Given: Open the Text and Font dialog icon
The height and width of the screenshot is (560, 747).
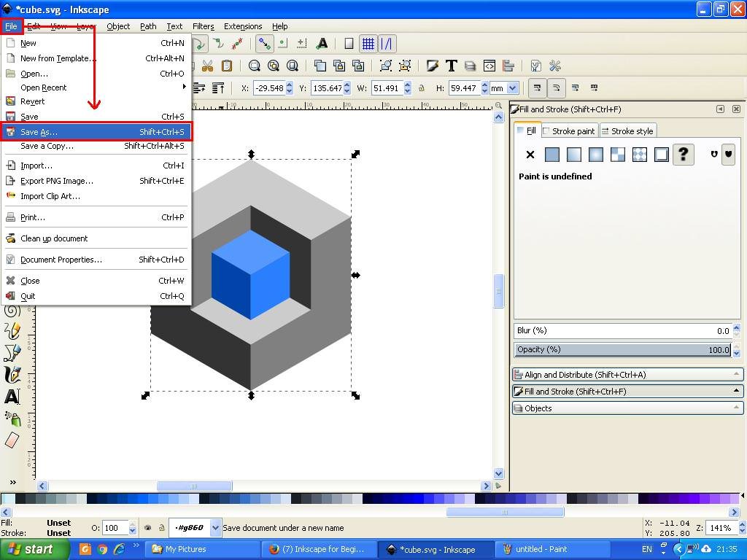Looking at the screenshot, I should pyautogui.click(x=451, y=66).
